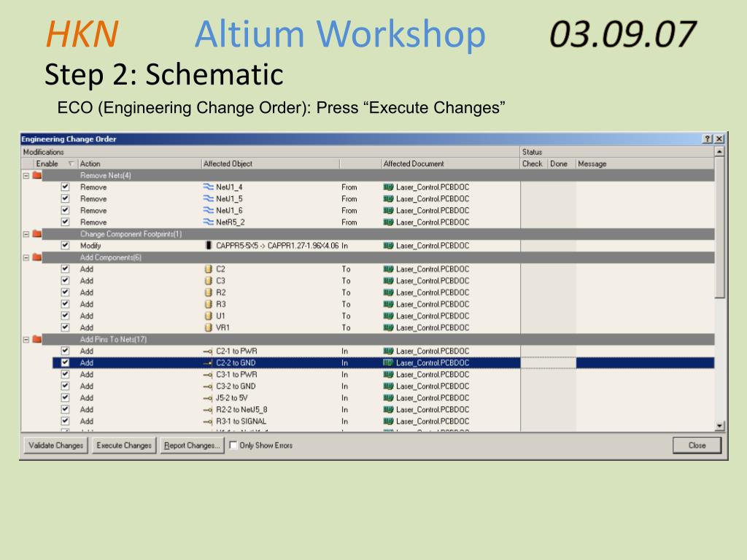Collapse the Add Components(6) group

pos(26,257)
